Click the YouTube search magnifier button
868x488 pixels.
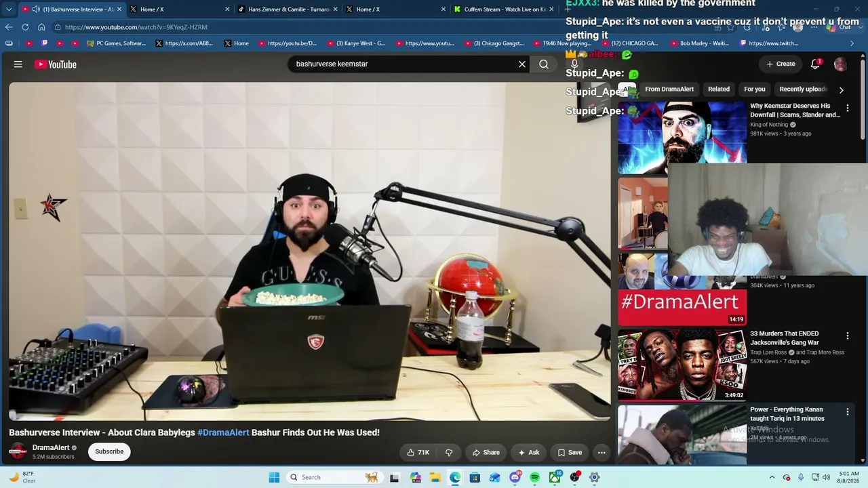click(544, 64)
